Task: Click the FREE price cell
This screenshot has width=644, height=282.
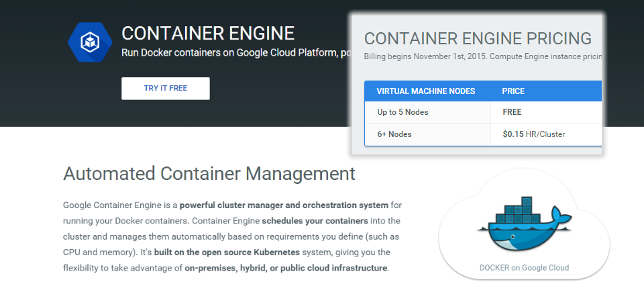Action: 512,112
